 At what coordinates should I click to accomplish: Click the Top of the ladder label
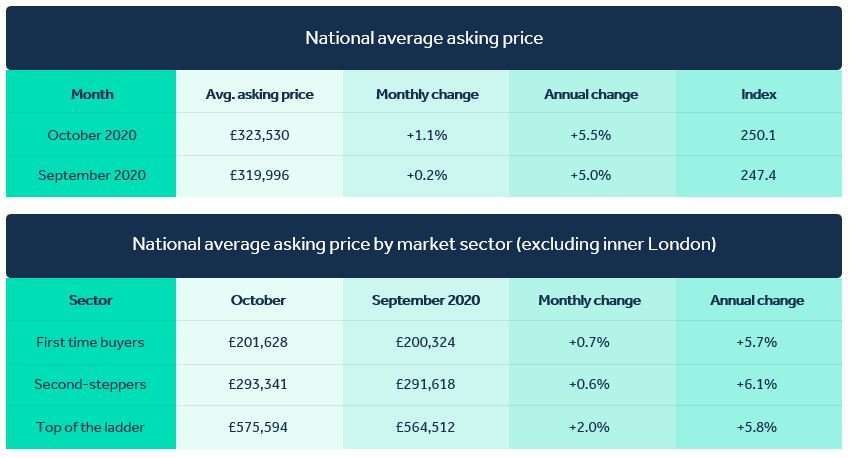tap(90, 427)
